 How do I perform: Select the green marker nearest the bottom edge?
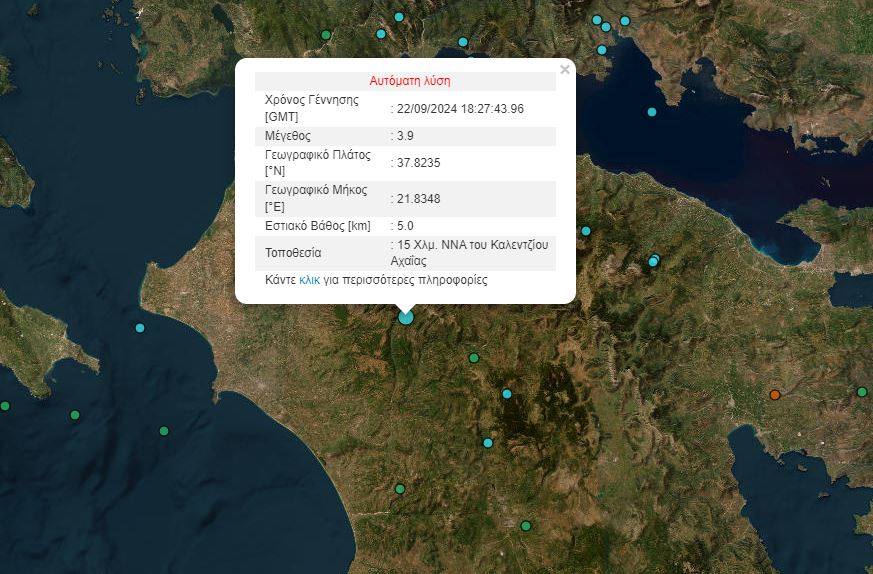(x=526, y=526)
